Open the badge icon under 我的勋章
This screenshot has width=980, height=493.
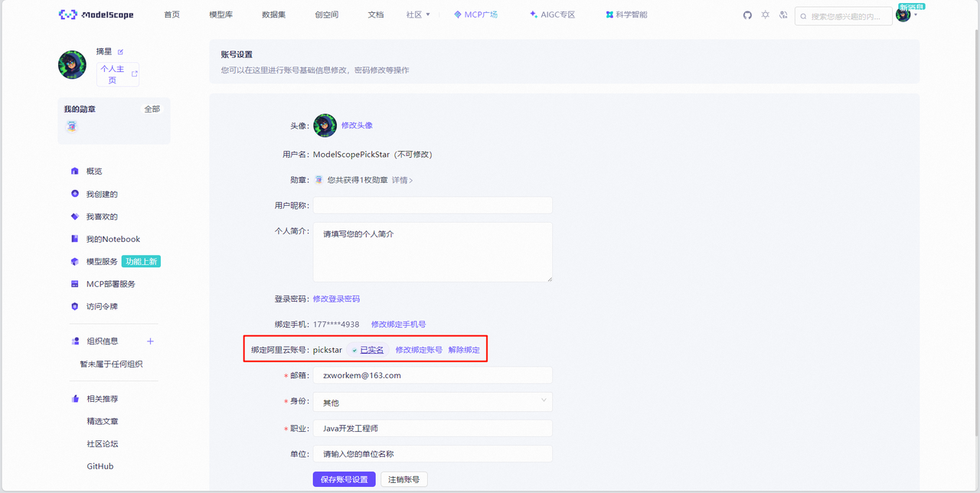point(71,126)
